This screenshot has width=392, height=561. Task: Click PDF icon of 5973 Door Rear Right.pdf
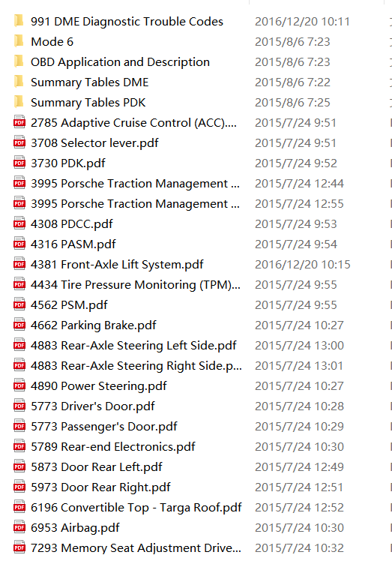(x=19, y=487)
